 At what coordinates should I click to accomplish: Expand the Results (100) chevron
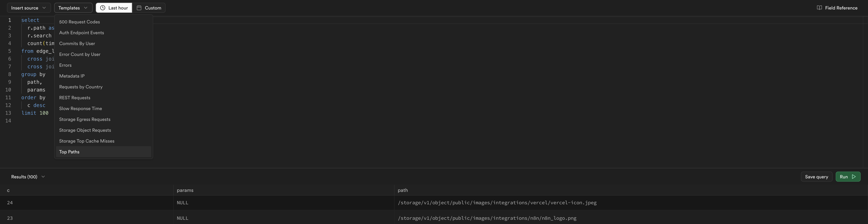point(43,176)
